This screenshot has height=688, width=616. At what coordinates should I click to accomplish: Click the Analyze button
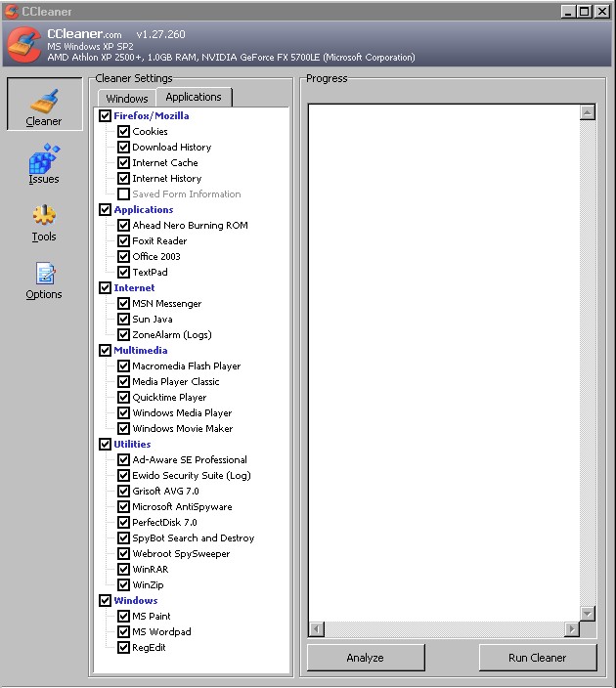point(366,658)
